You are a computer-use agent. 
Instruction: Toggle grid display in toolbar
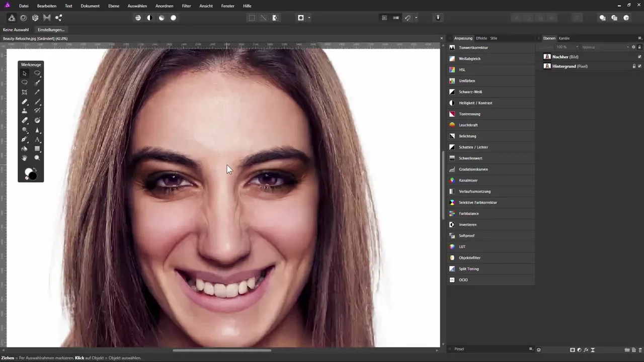pyautogui.click(x=384, y=18)
